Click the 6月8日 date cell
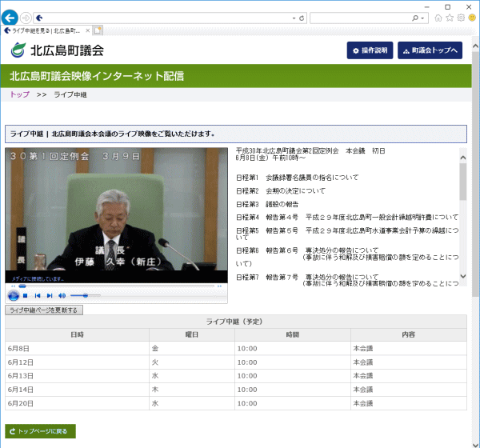The image size is (480, 448). [77, 349]
